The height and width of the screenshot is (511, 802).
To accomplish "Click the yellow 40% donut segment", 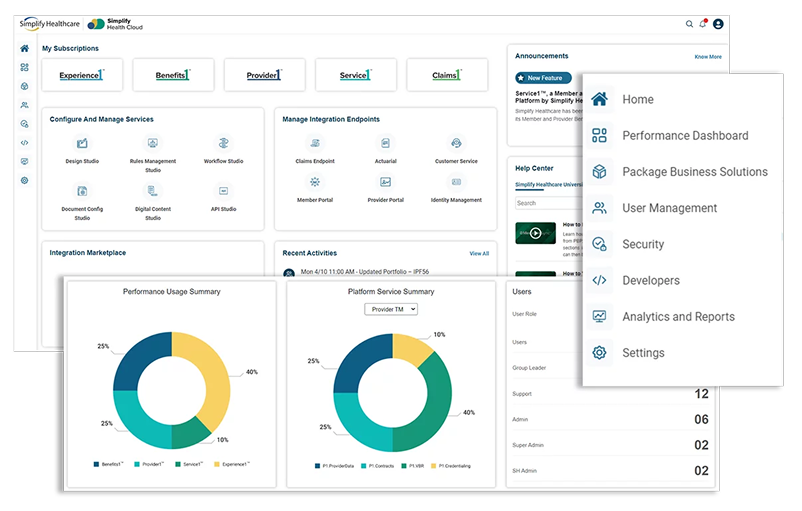I will pyautogui.click(x=208, y=375).
